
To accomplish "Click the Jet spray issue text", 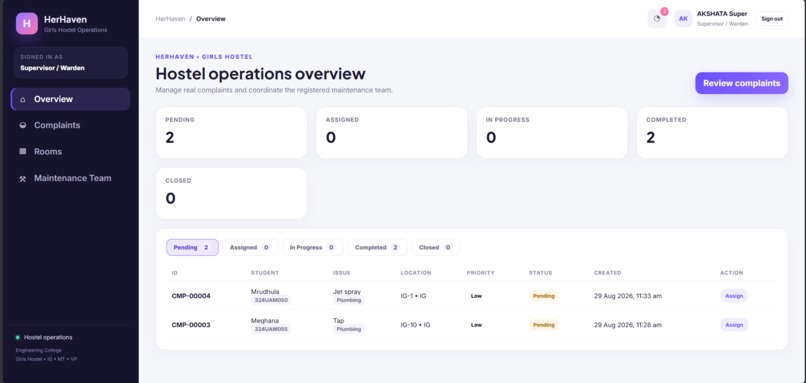I will [x=347, y=291].
